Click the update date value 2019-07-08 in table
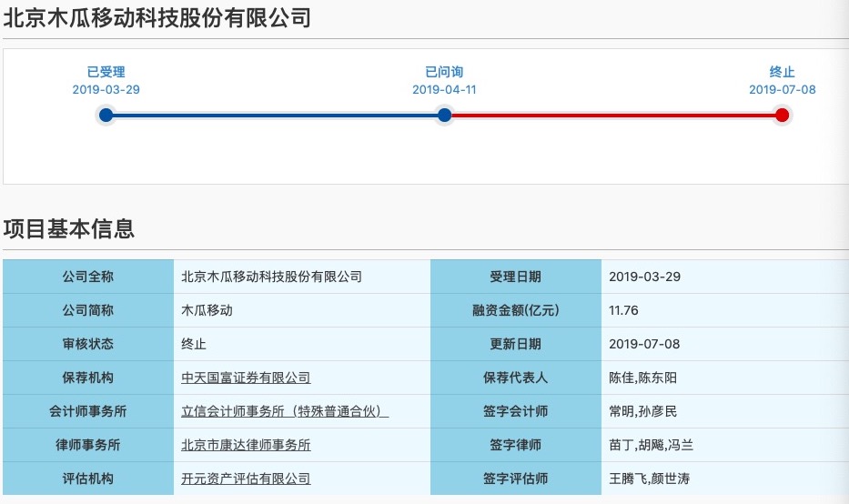 click(644, 344)
